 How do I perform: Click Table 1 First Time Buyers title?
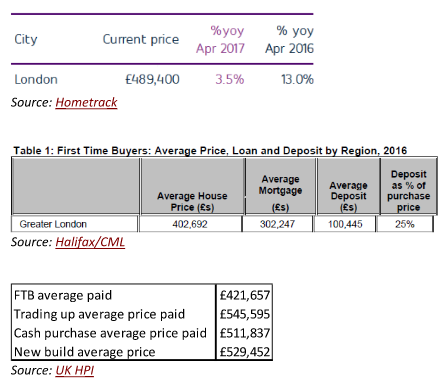tap(210, 151)
